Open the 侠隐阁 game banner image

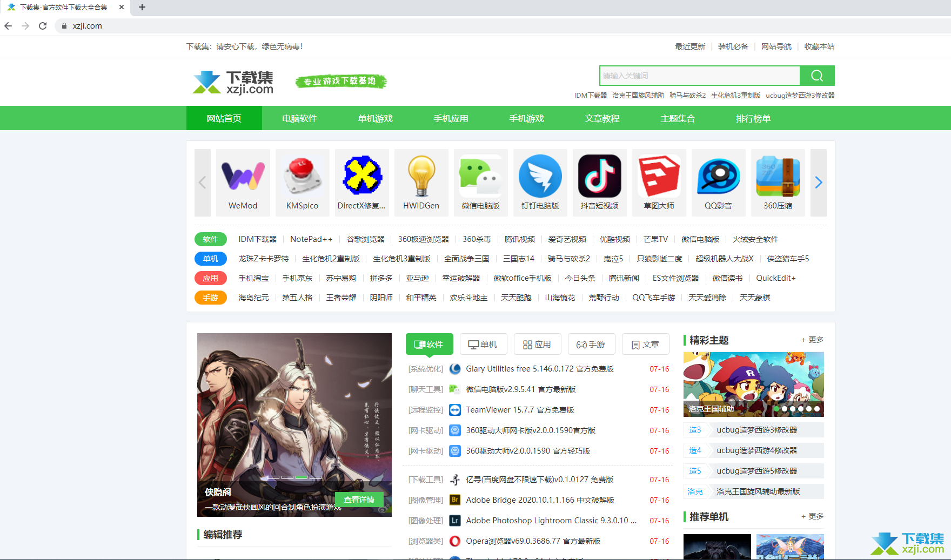tap(294, 425)
